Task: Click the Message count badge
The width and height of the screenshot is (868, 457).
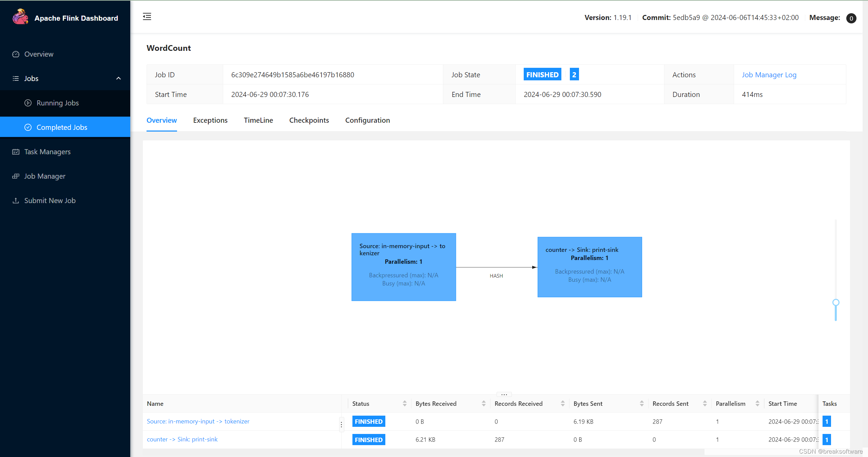Action: (x=851, y=18)
